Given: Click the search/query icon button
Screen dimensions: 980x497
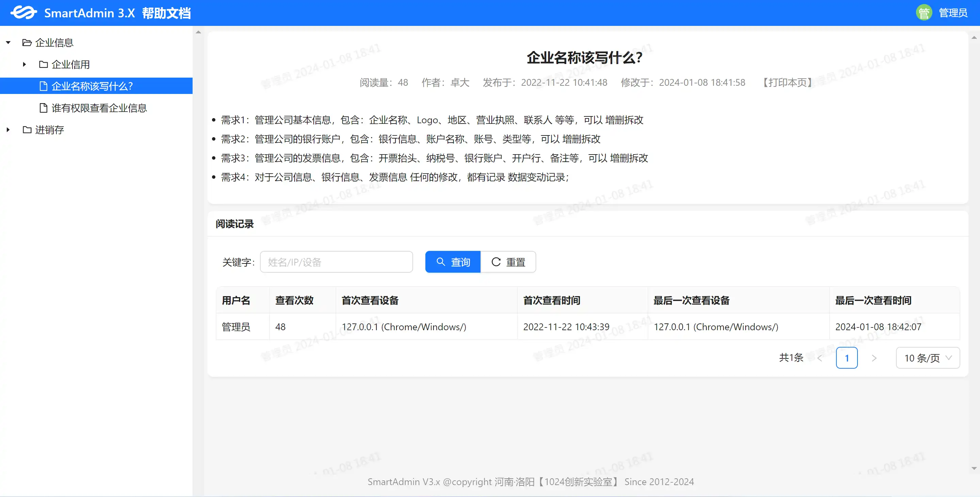Looking at the screenshot, I should (452, 261).
